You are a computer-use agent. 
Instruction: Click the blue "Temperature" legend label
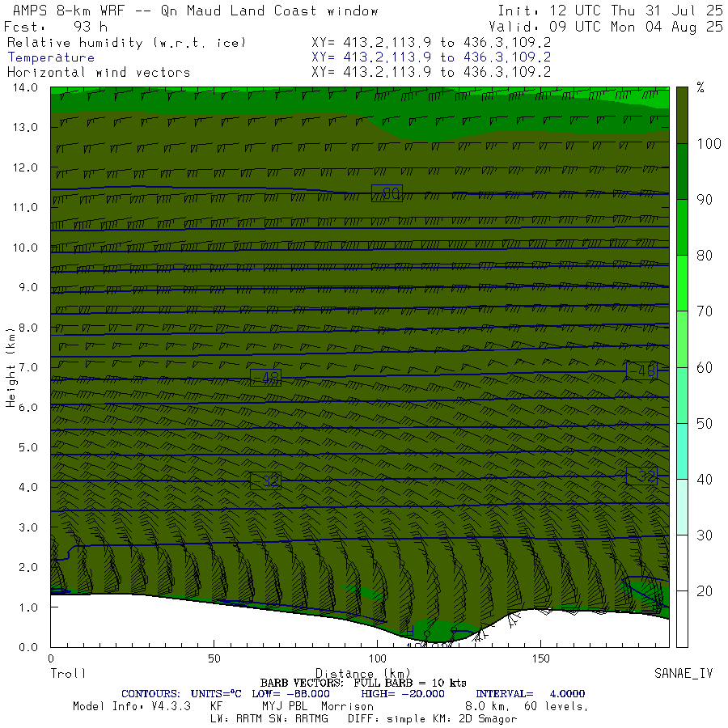tap(51, 57)
